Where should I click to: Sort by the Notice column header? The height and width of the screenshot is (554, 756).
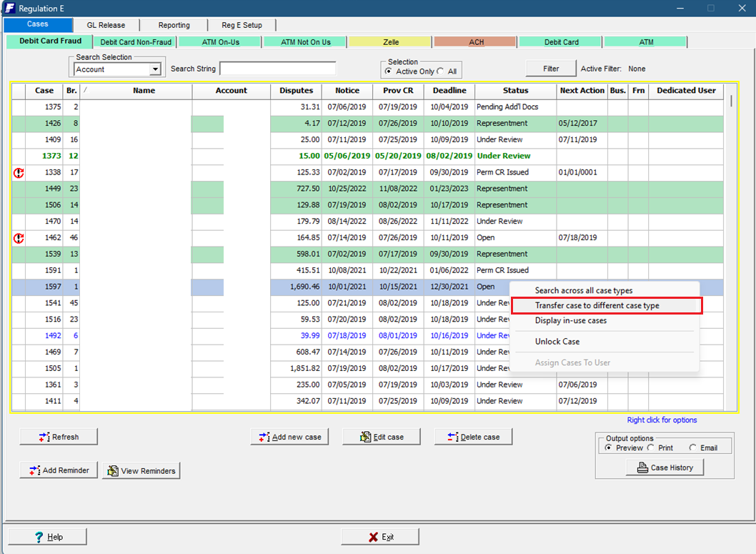point(347,91)
